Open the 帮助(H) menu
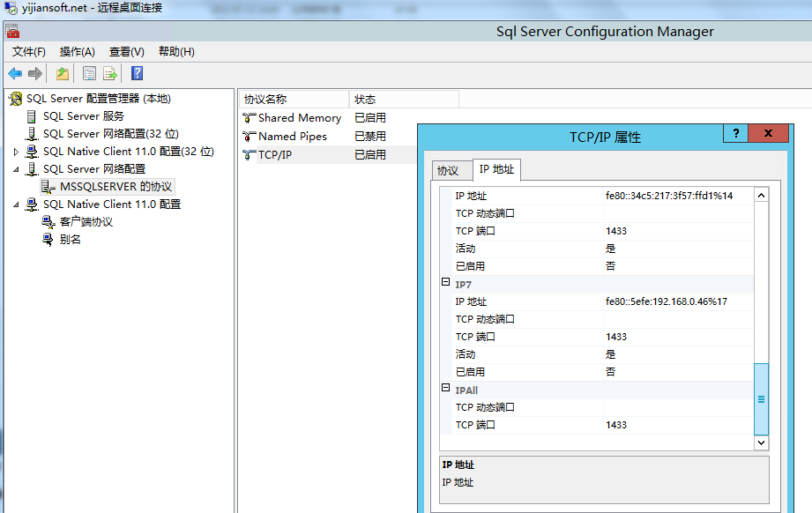The height and width of the screenshot is (513, 812). [176, 52]
